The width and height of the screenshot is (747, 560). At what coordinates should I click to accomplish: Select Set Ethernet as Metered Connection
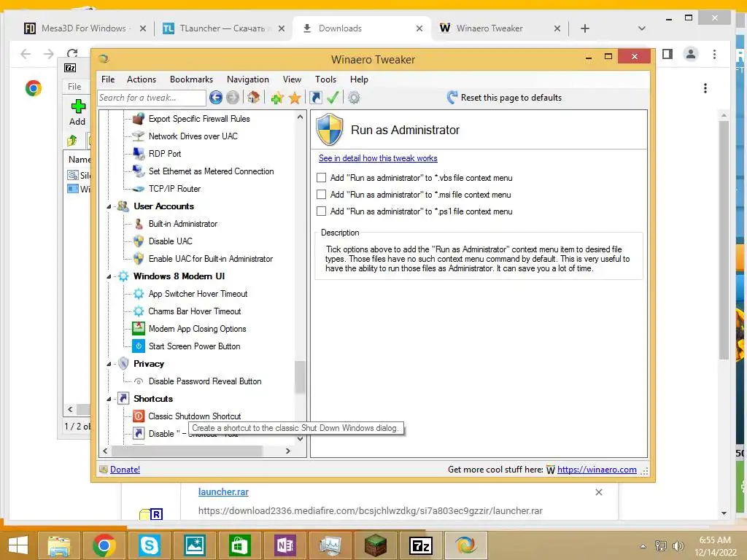[211, 171]
